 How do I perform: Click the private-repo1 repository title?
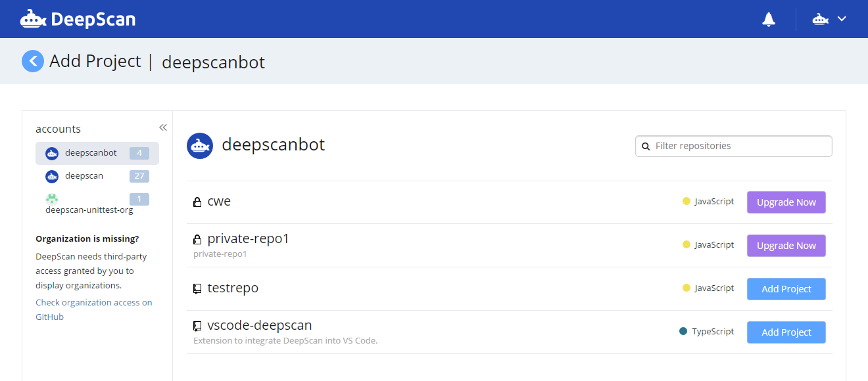248,238
